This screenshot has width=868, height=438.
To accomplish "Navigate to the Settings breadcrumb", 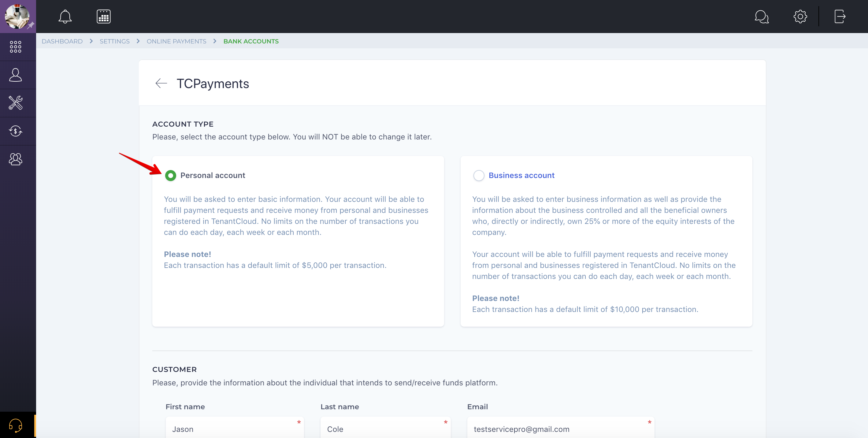I will (x=115, y=41).
